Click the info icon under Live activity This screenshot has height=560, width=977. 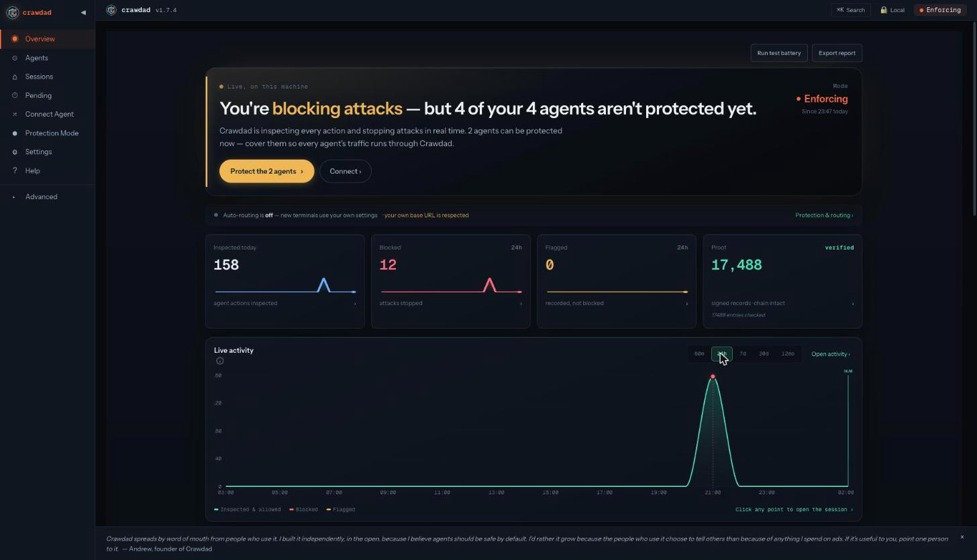tap(219, 361)
